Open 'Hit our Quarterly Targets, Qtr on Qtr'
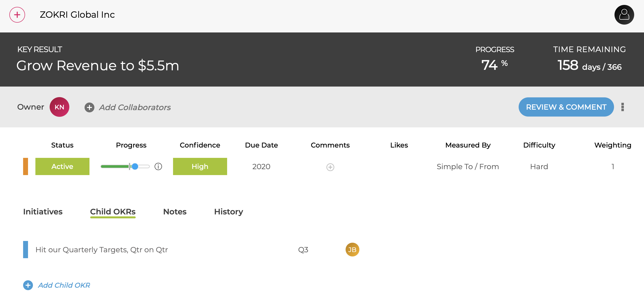The image size is (644, 299). pos(102,250)
